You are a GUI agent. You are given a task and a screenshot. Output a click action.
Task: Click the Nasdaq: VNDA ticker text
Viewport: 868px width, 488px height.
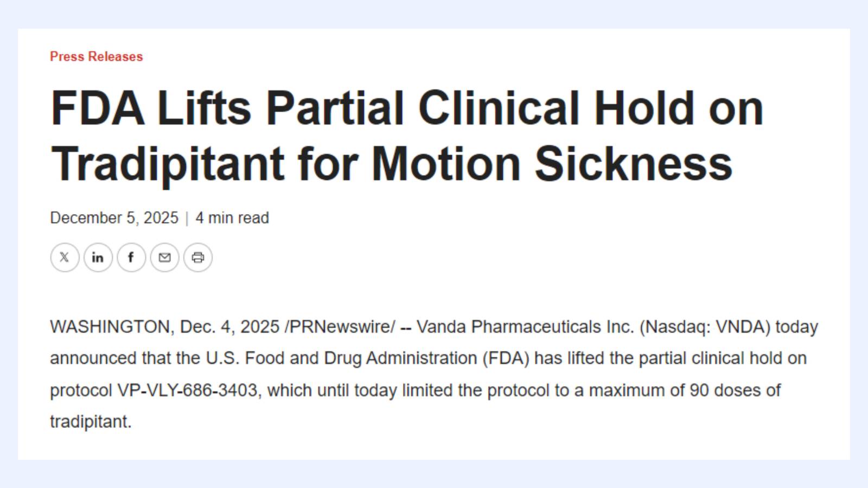[x=705, y=327]
